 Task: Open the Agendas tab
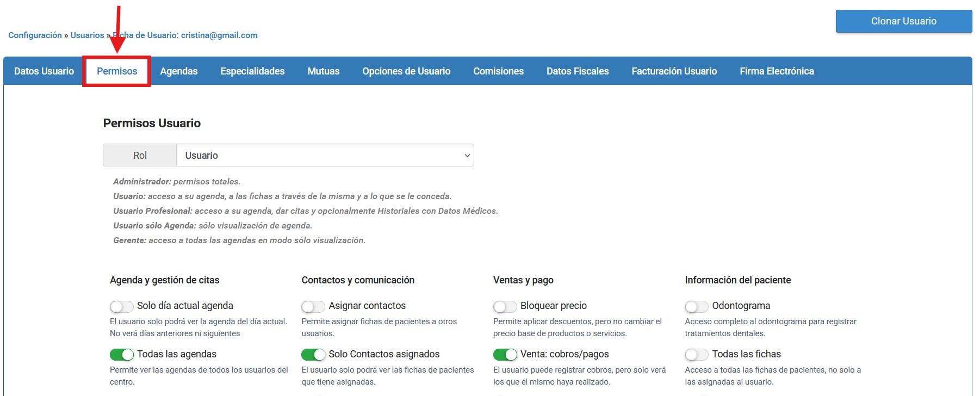click(179, 71)
